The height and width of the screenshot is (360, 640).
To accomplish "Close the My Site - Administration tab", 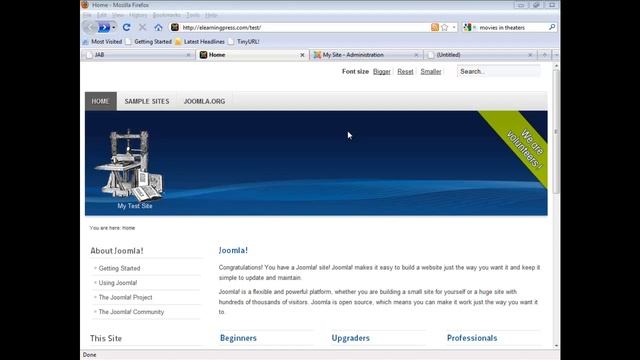I will click(416, 55).
